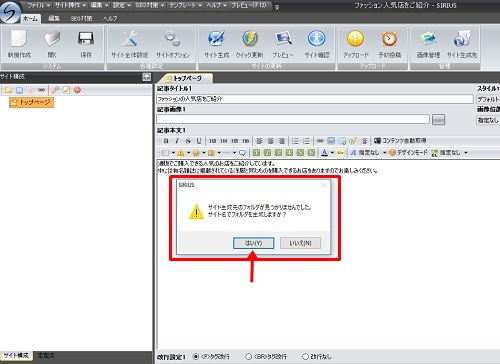Expand the warning icon dropdown arrow
500x364 pixels.
(x=188, y=153)
